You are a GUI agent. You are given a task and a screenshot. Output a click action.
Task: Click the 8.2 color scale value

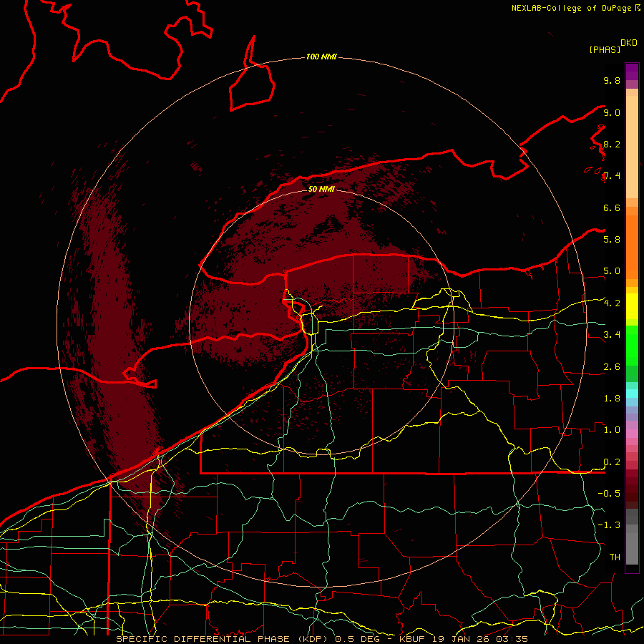[612, 144]
